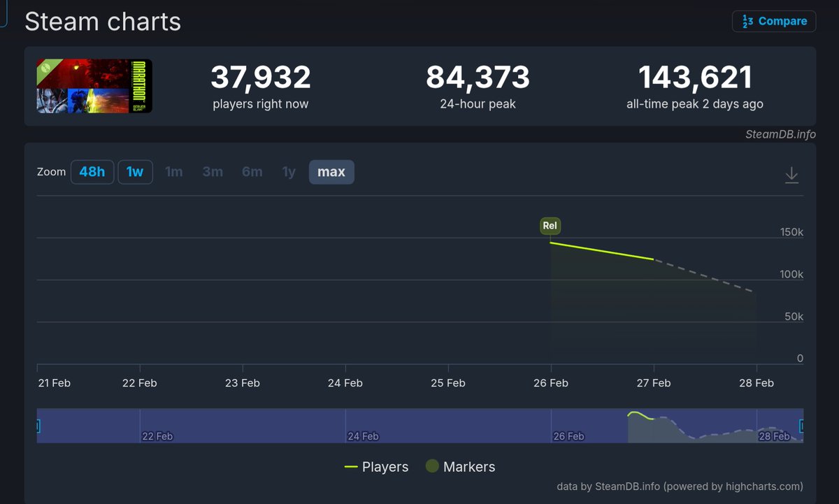The width and height of the screenshot is (839, 504).
Task: Click the 150k y-axis label
Action: click(x=791, y=232)
